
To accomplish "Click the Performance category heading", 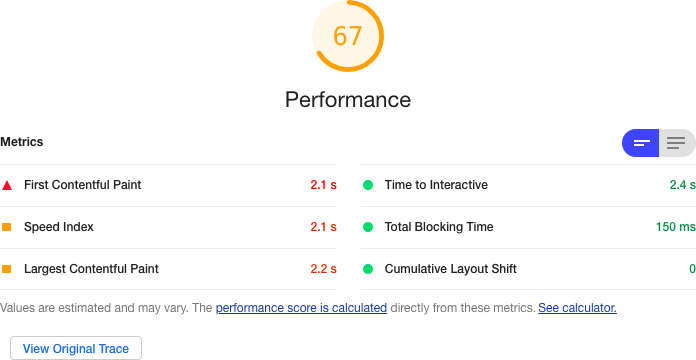I will pos(348,99).
